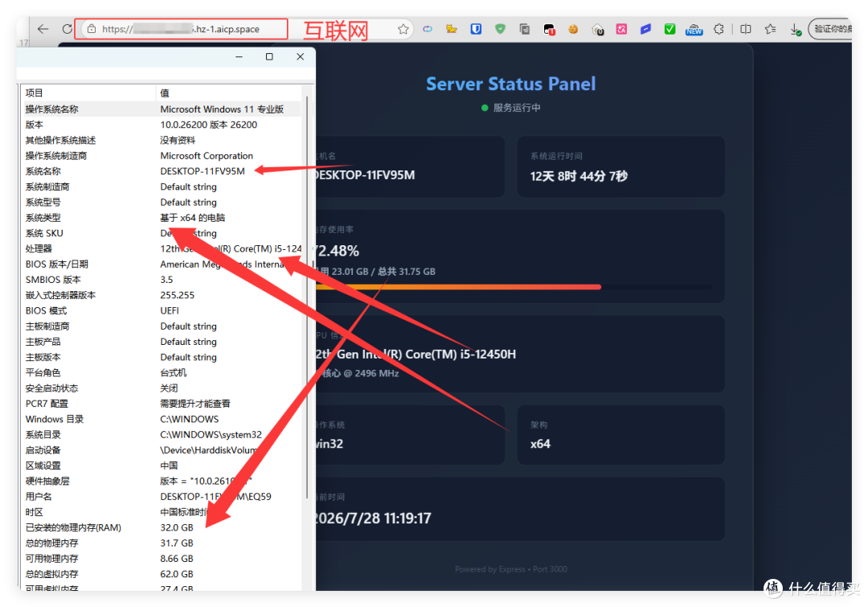
Task: Open the purple loop-arrows extension
Action: 428,29
